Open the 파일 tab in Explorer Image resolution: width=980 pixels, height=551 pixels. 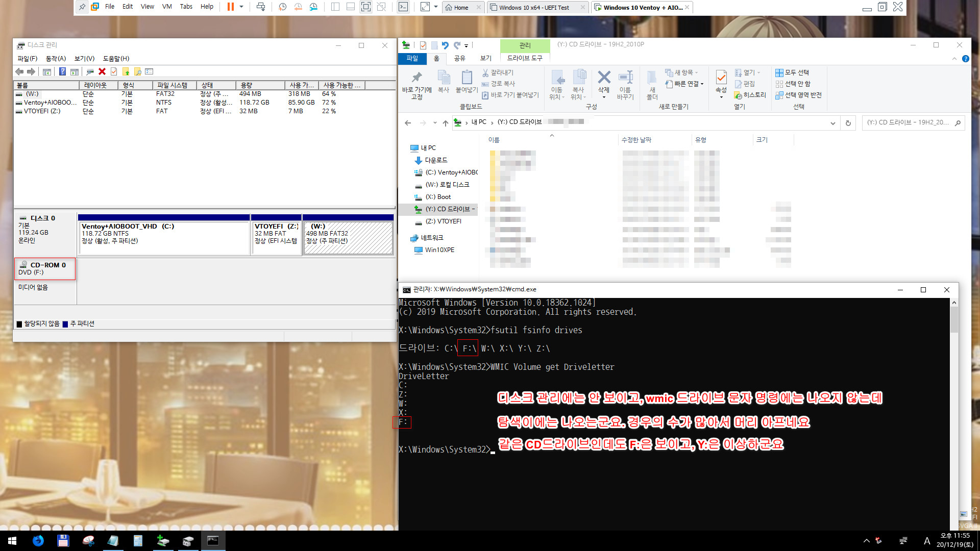(x=412, y=59)
